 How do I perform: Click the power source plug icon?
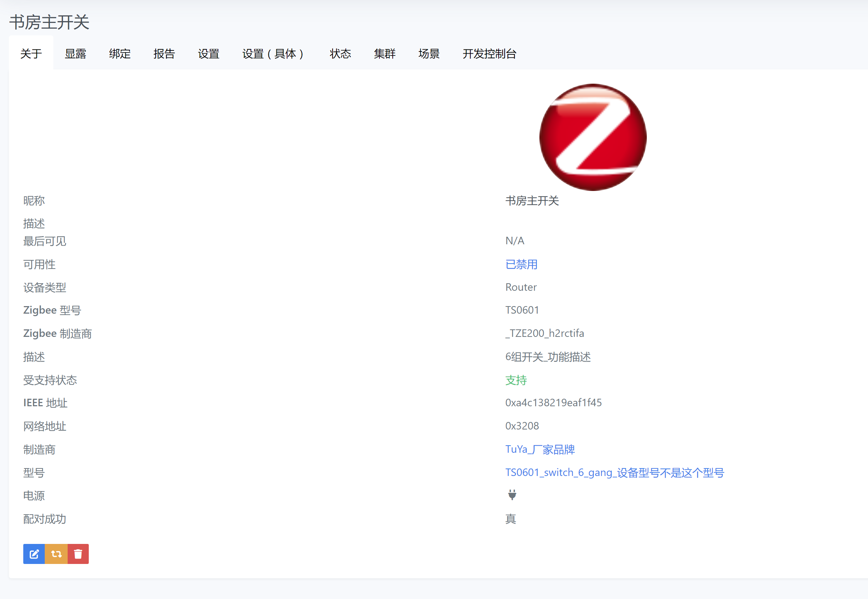pyautogui.click(x=511, y=495)
